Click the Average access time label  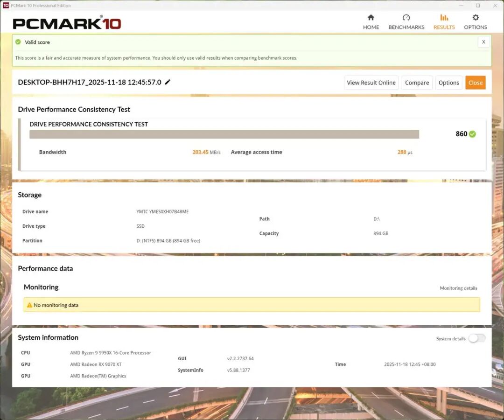point(257,152)
